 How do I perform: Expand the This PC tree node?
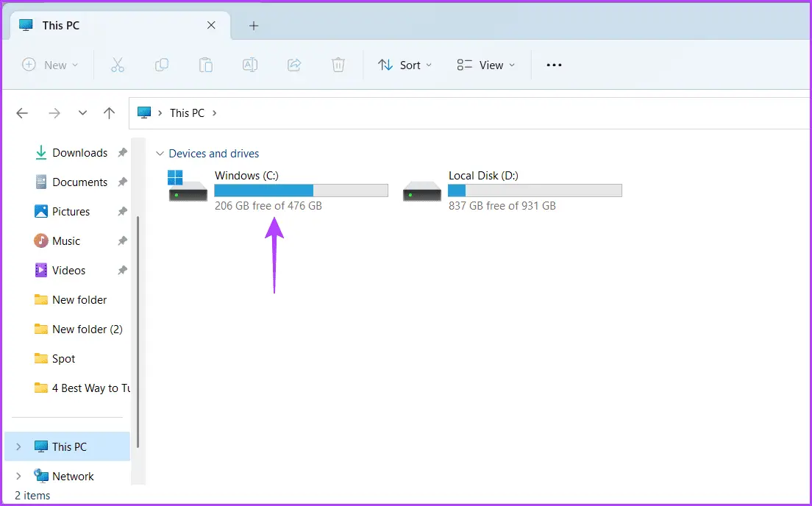coord(18,446)
